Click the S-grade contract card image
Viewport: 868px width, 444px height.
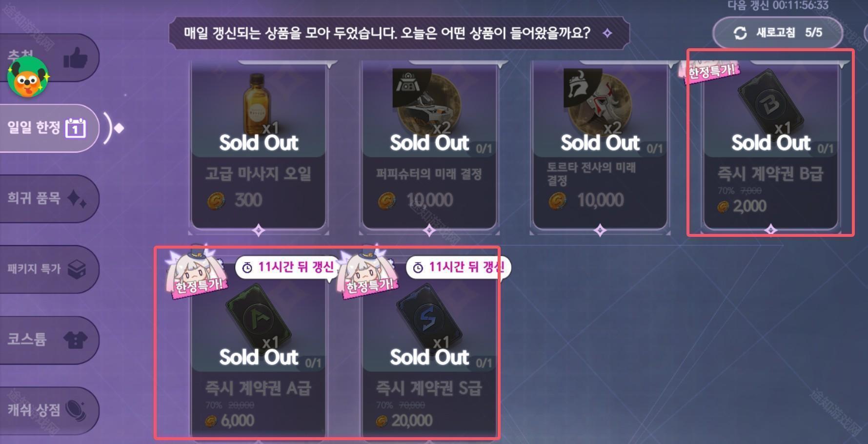[x=428, y=314]
